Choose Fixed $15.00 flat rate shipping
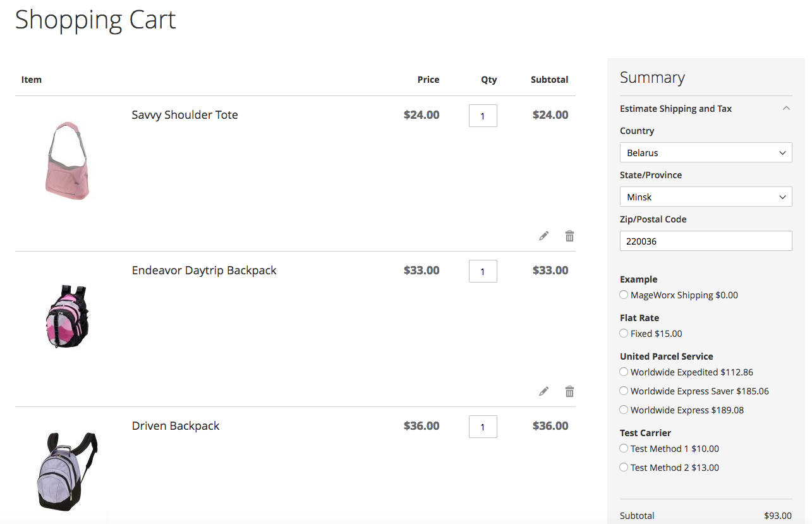The image size is (812, 524). pyautogui.click(x=624, y=333)
